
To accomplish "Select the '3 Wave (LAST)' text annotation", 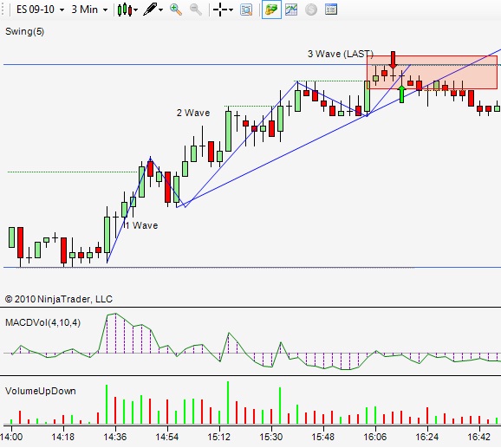I will 341,54.
